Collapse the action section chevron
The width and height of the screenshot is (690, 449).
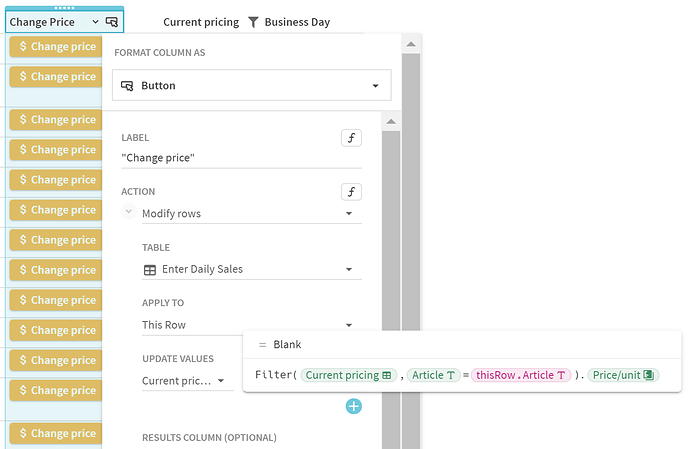[x=129, y=213]
